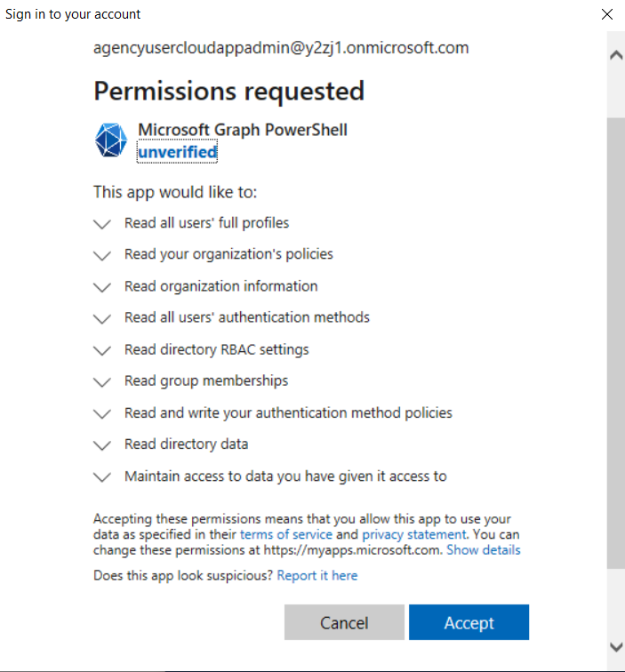Click the Cancel button

point(344,622)
